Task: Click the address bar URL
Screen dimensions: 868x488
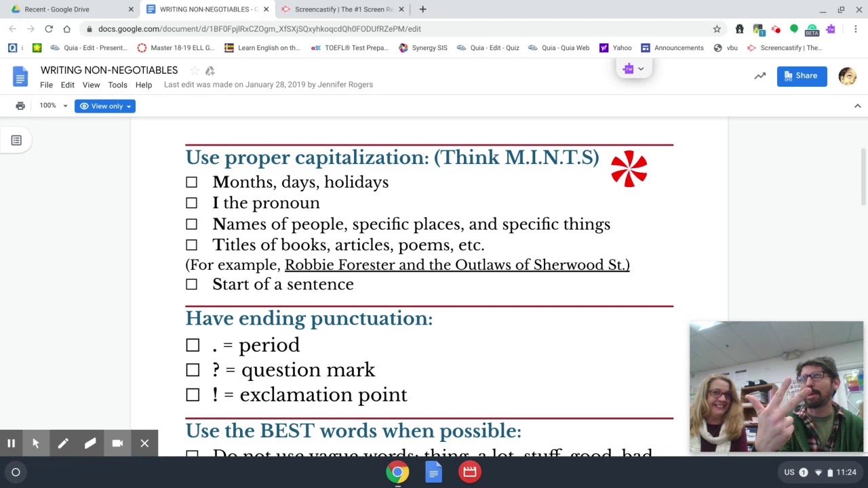Action: pyautogui.click(x=259, y=29)
